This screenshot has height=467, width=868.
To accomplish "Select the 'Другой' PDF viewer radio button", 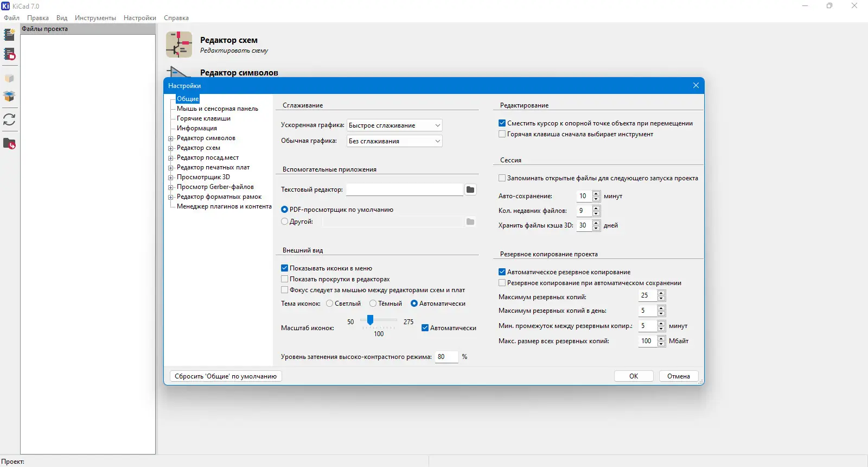I will point(284,222).
